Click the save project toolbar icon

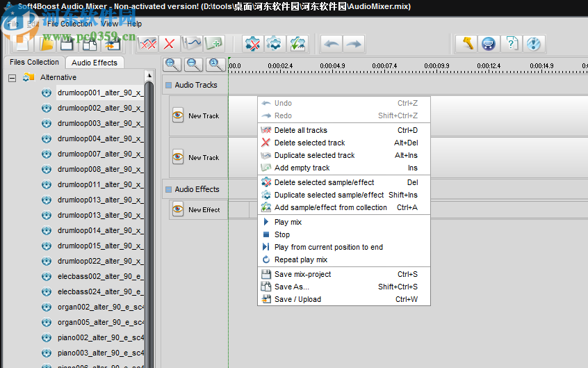coord(67,44)
